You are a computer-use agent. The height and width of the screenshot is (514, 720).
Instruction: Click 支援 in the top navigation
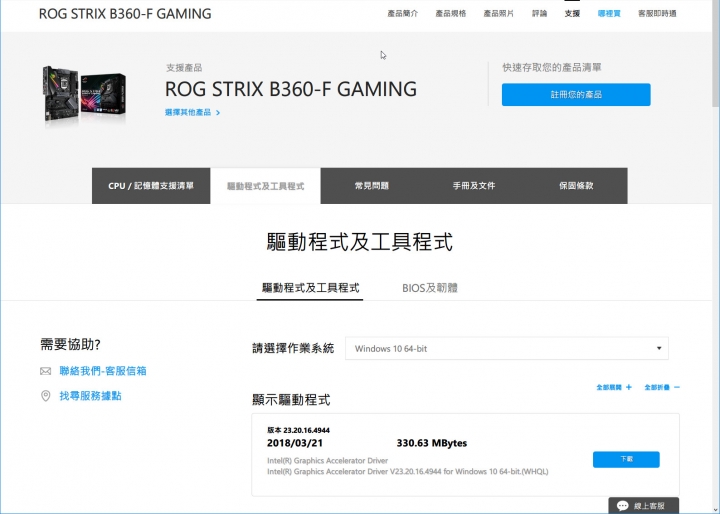pos(572,13)
